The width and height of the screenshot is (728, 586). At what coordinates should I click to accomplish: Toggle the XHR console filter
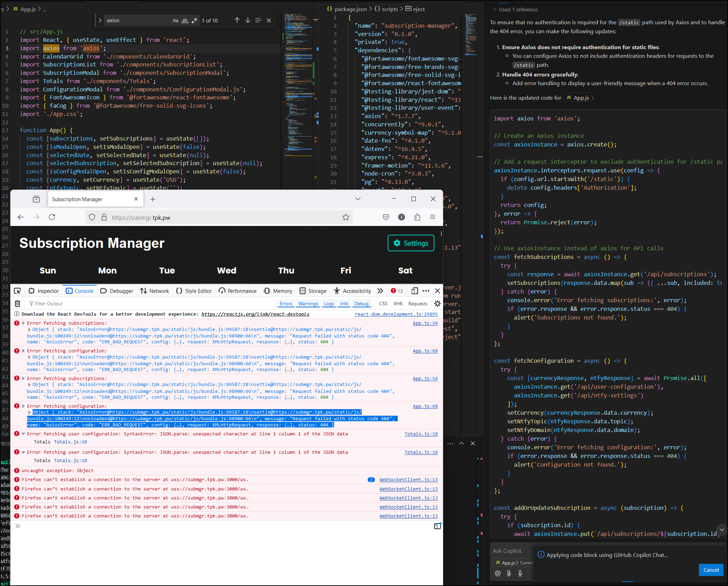[398, 304]
